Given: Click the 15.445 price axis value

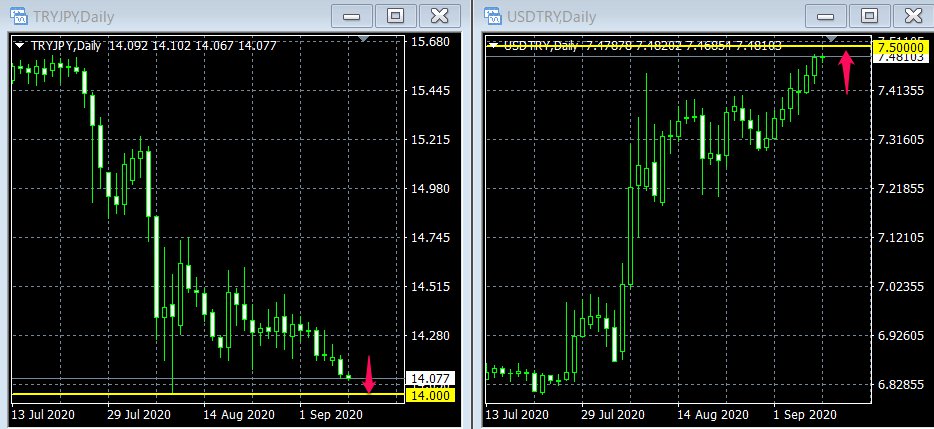Looking at the screenshot, I should [x=431, y=91].
